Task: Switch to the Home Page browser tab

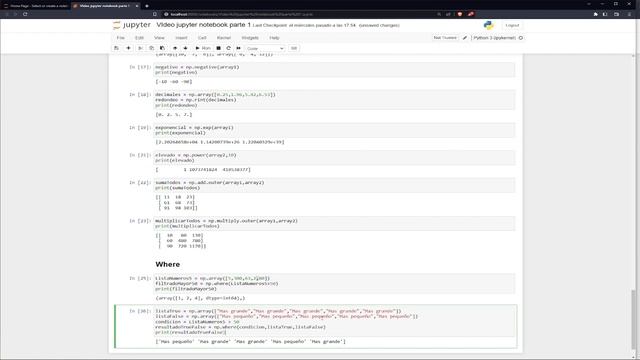Action: (36, 6)
